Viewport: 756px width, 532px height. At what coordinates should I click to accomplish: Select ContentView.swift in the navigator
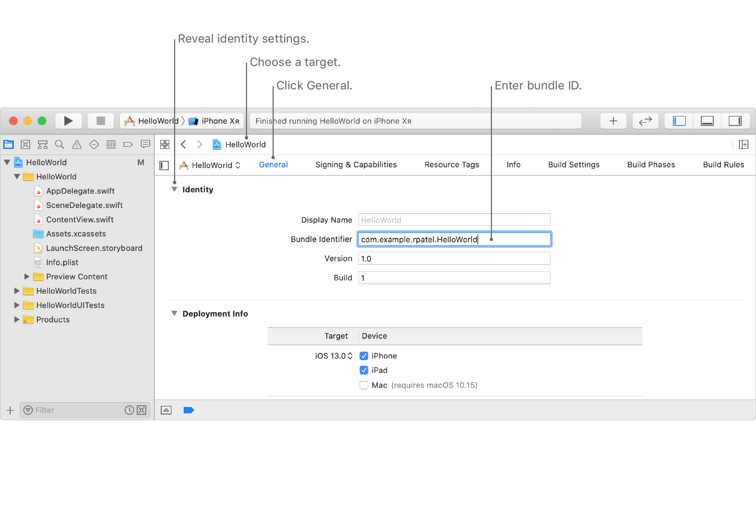tap(80, 220)
